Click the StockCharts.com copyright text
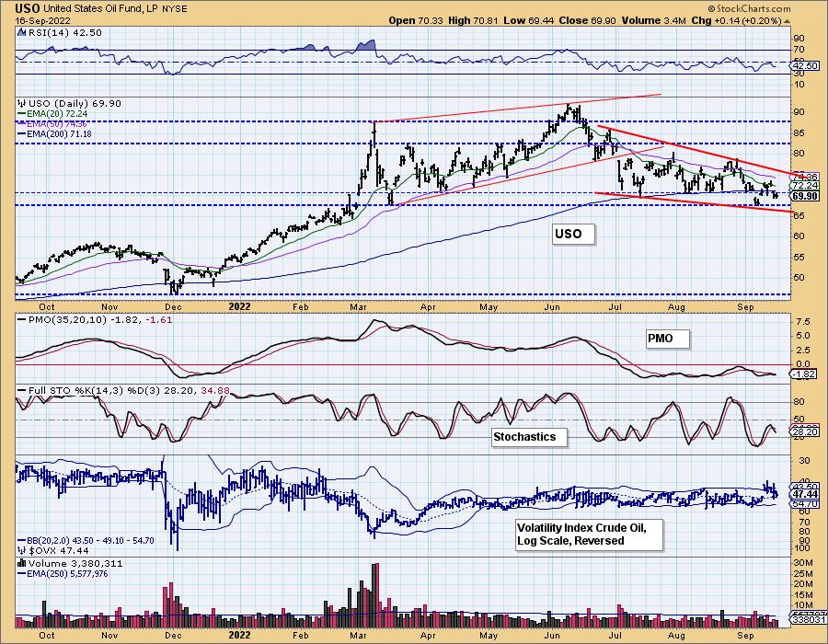 pyautogui.click(x=749, y=8)
